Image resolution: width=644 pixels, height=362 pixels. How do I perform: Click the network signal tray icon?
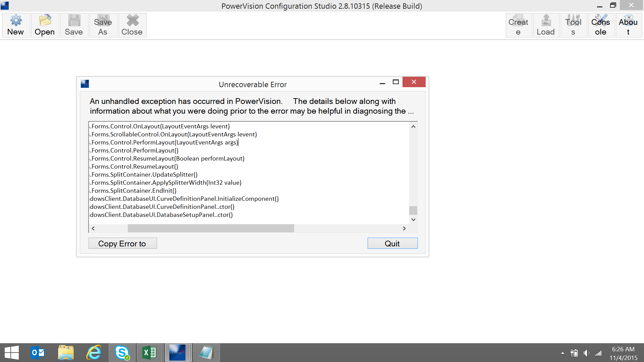598,353
